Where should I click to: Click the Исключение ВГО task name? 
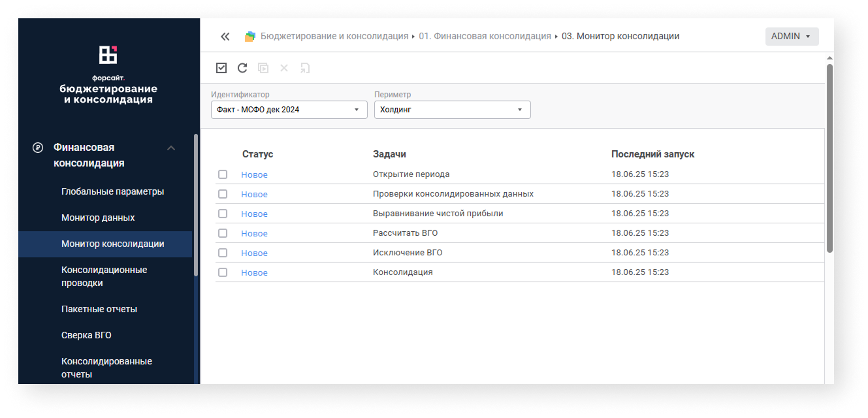(x=408, y=253)
